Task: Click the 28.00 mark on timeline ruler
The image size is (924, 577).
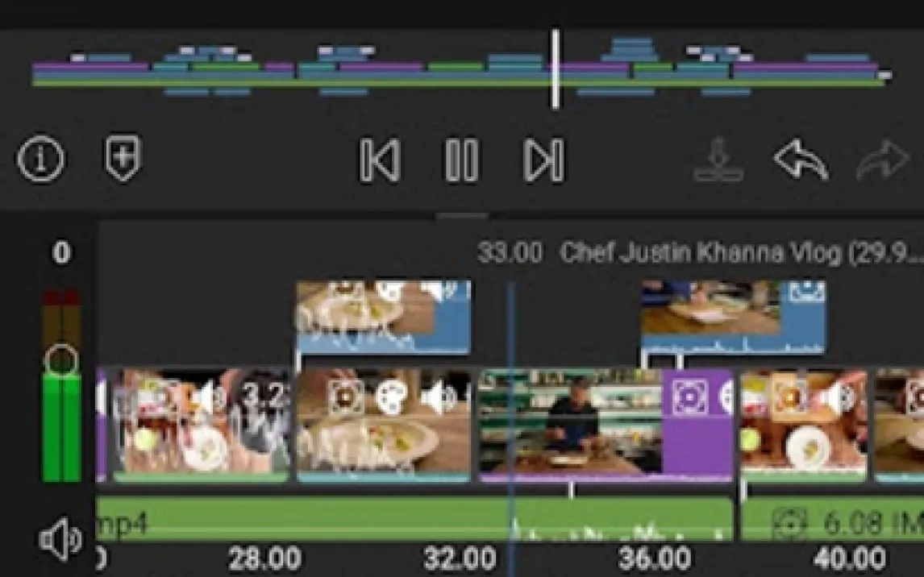Action: tap(264, 558)
